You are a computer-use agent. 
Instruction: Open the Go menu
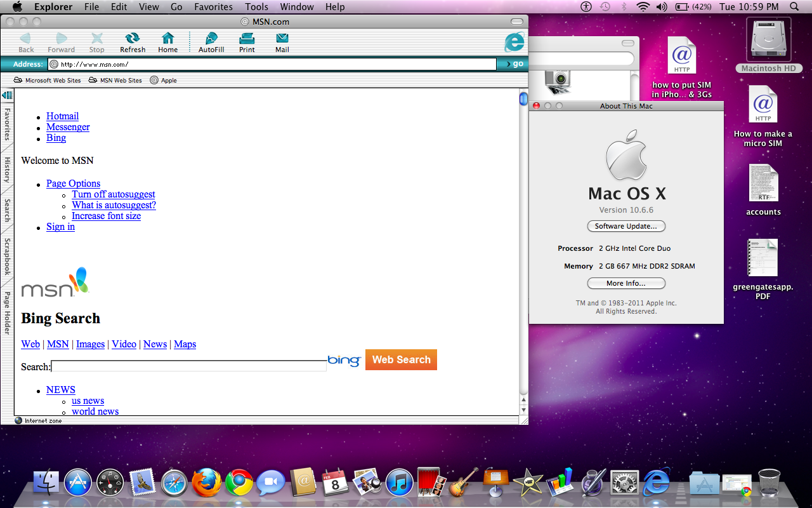click(x=176, y=7)
